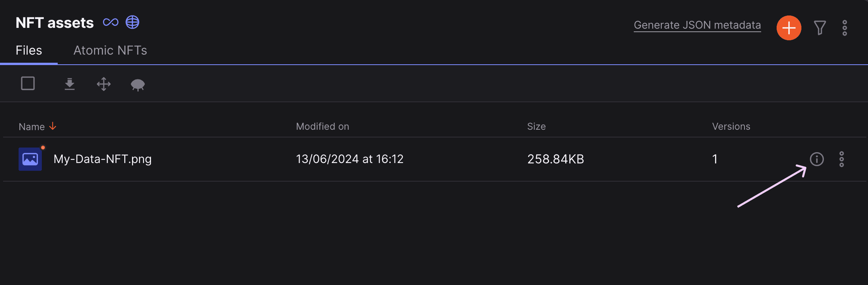Open the header three-dot options menu

pos(844,28)
